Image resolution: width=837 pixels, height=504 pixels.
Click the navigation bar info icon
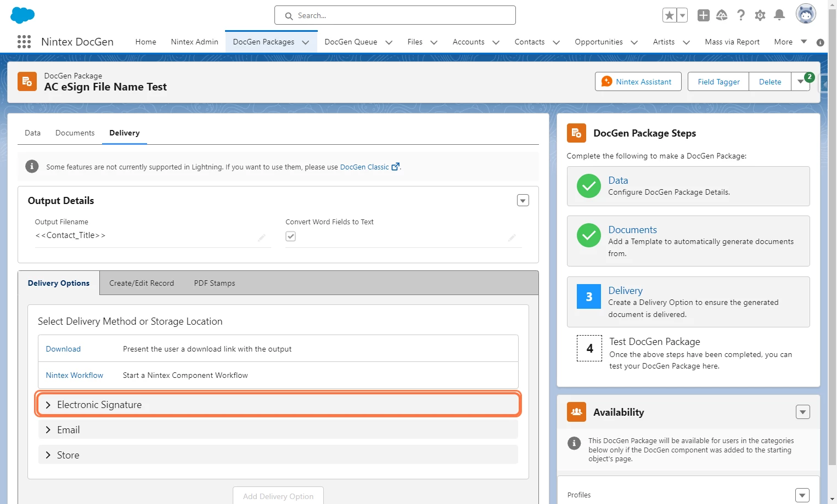(x=821, y=42)
